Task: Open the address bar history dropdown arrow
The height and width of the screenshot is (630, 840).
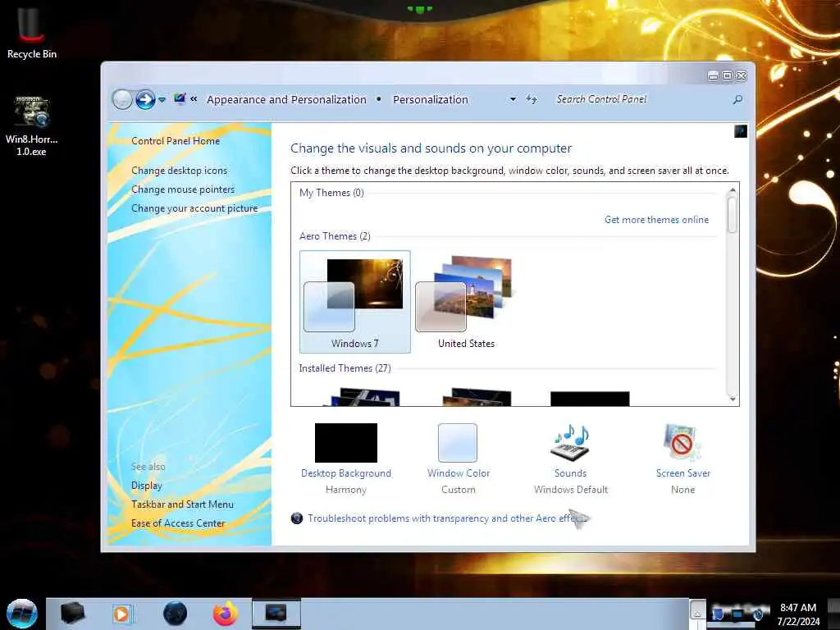Action: tap(513, 99)
